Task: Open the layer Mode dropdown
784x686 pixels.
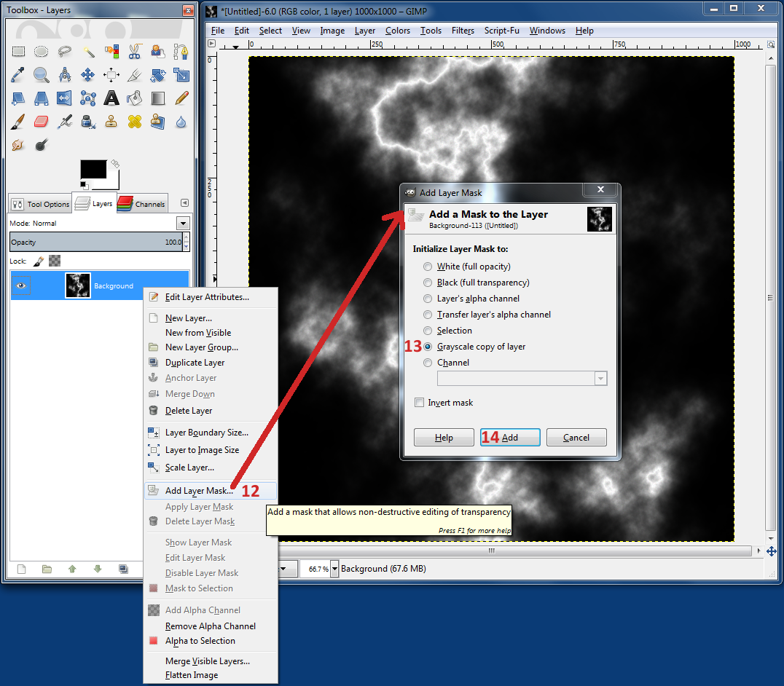Action: pos(183,222)
